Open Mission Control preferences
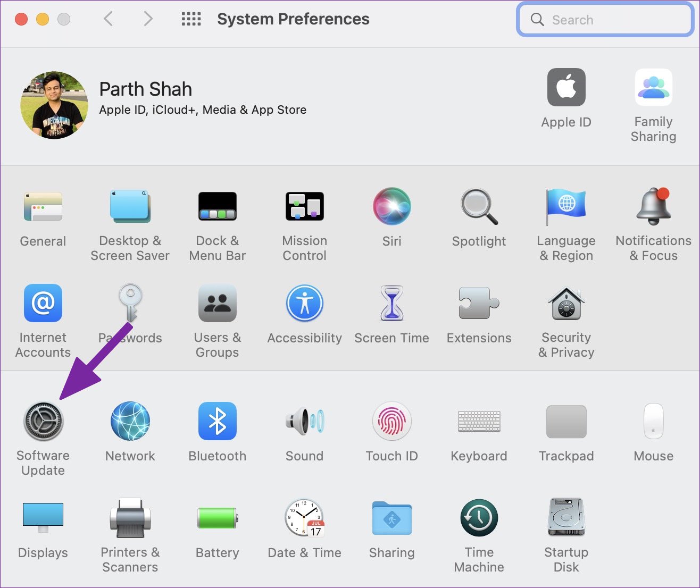Screen dimensions: 700x588 click(x=305, y=206)
